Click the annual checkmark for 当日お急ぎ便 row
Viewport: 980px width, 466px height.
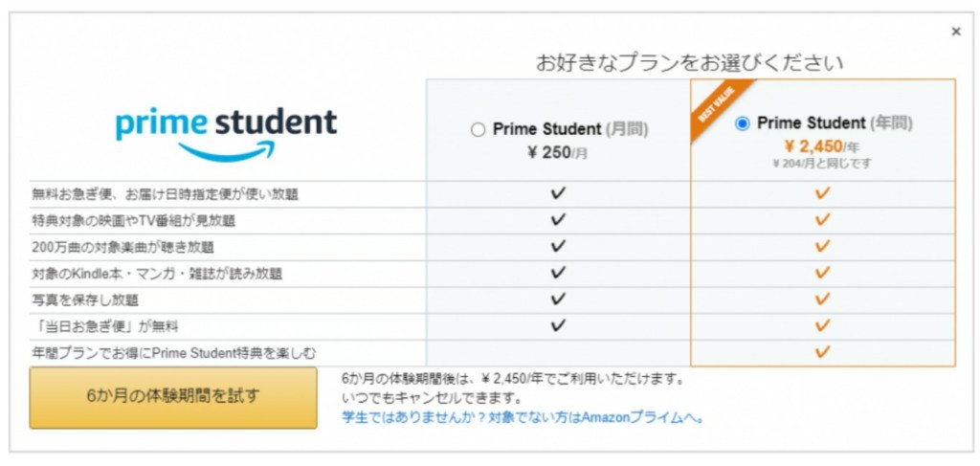click(x=822, y=325)
